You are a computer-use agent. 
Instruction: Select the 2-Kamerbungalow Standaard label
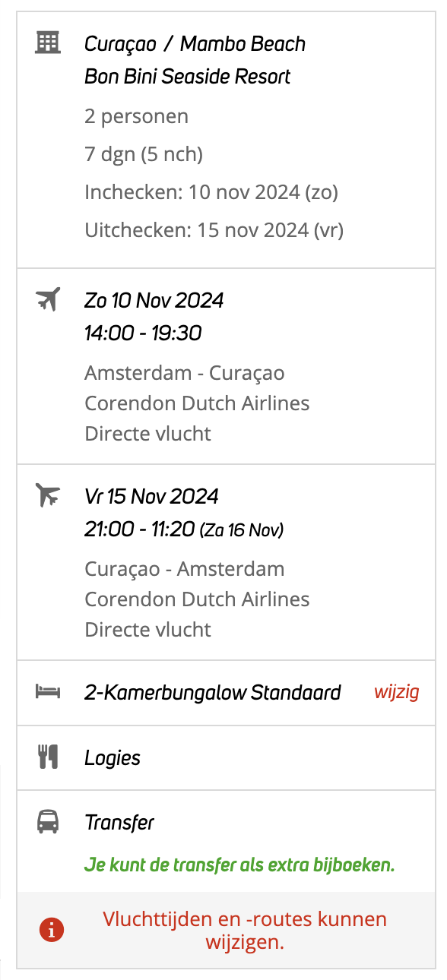(213, 692)
